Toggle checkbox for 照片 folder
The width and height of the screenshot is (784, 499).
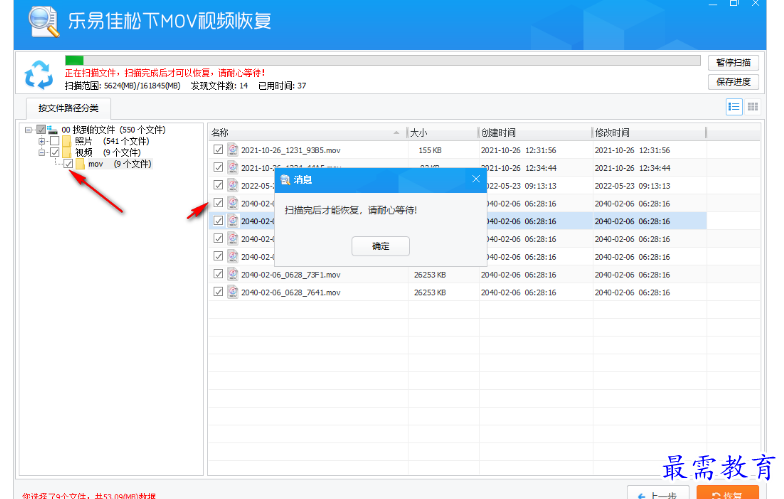tap(54, 141)
